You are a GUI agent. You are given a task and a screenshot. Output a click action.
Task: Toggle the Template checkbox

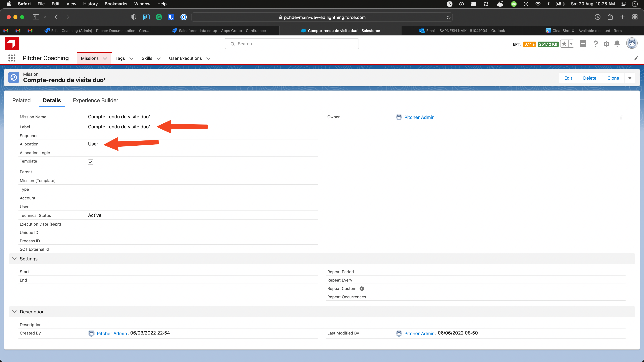pyautogui.click(x=91, y=162)
